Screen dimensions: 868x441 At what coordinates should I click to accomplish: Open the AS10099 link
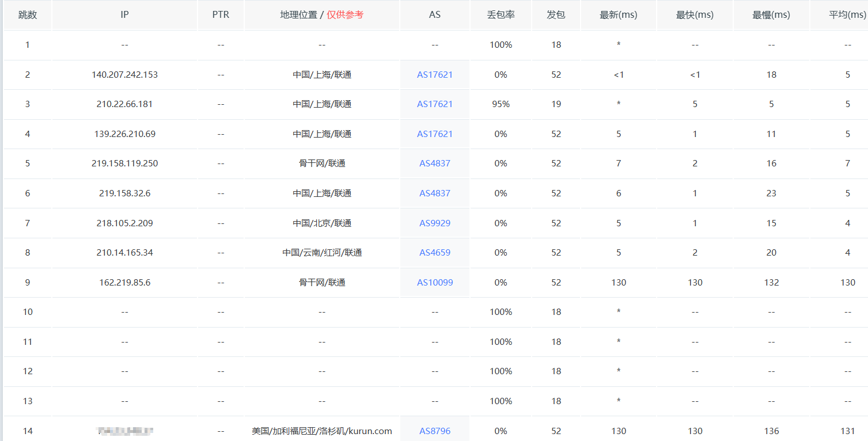click(435, 283)
